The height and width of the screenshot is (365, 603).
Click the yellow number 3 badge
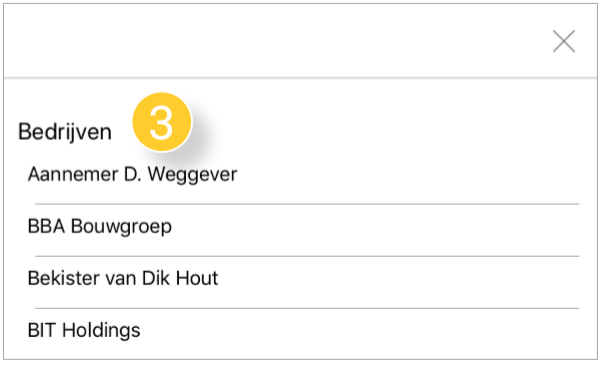[x=162, y=122]
